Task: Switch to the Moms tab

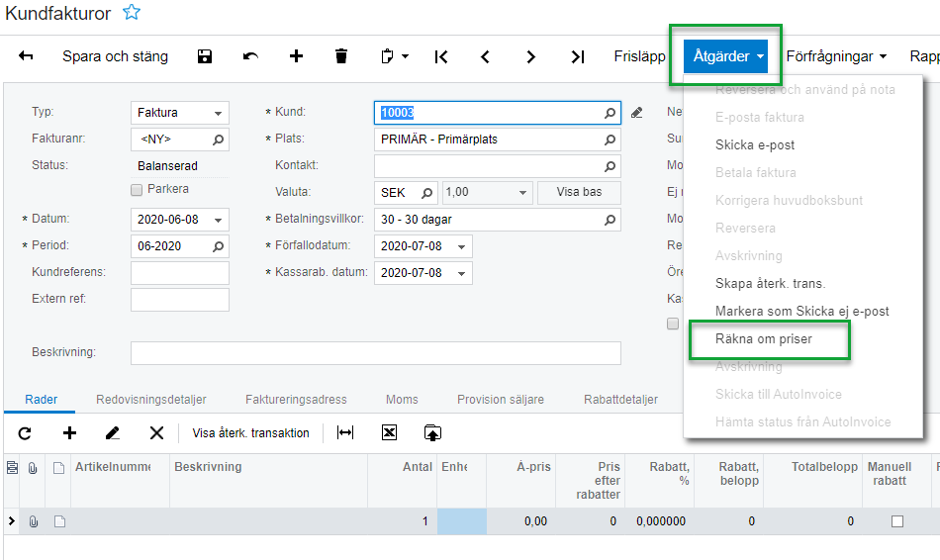Action: pyautogui.click(x=402, y=400)
